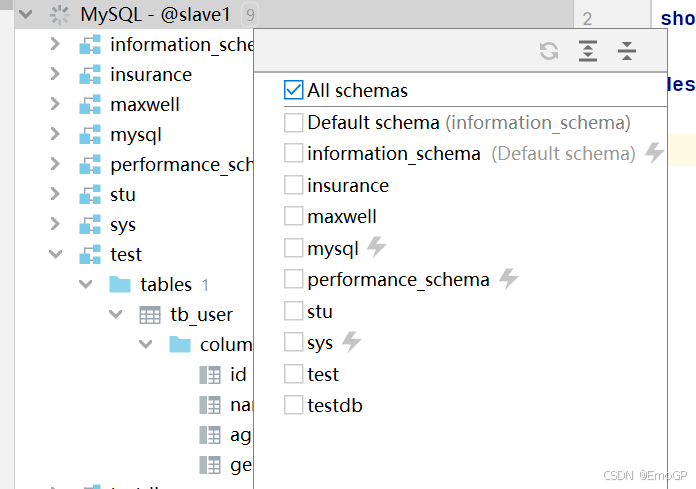Viewport: 696px width, 489px height.
Task: Select the 'test' schema label in tree
Action: pyautogui.click(x=126, y=255)
